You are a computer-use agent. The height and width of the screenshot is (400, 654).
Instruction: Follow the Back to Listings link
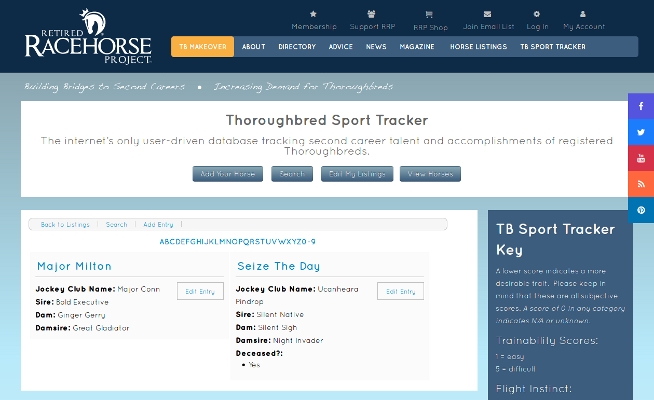click(65, 225)
